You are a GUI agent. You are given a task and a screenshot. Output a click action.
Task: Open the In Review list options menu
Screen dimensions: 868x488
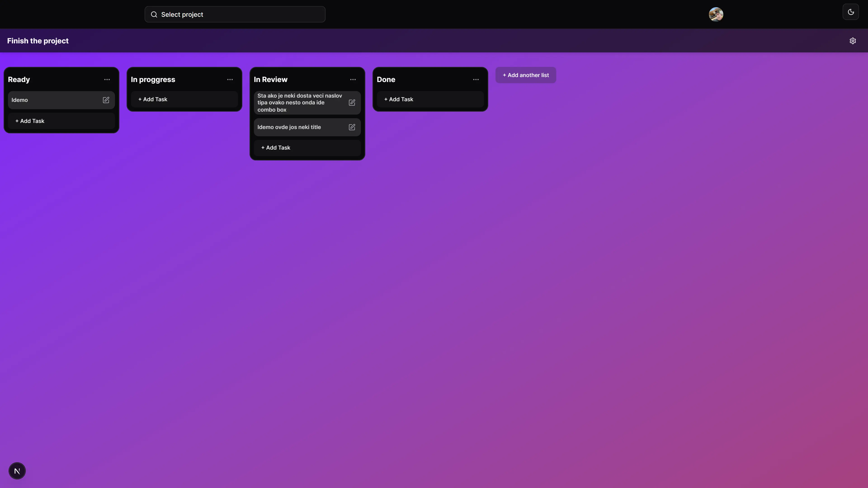coord(353,80)
